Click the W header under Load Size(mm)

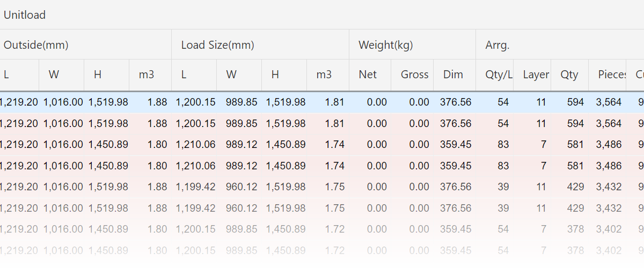(x=231, y=75)
